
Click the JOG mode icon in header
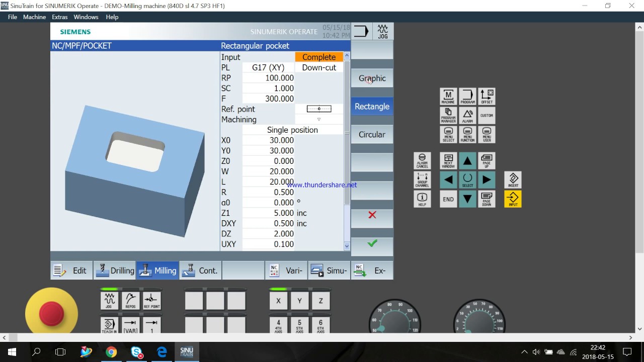[383, 31]
